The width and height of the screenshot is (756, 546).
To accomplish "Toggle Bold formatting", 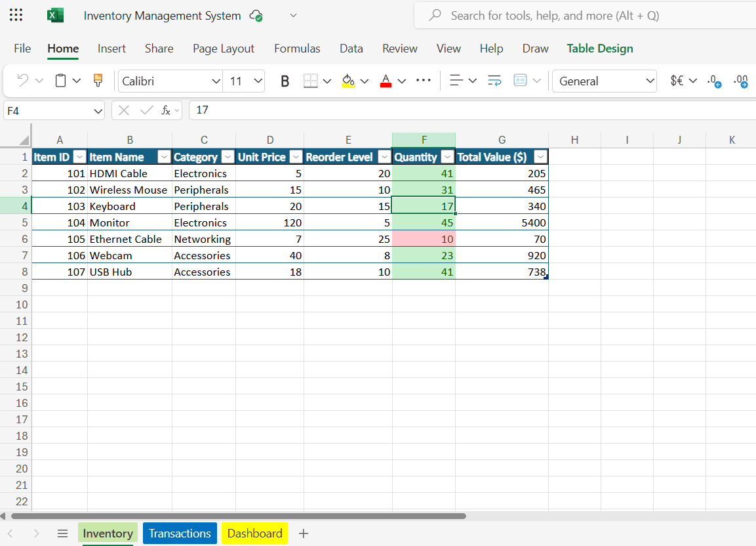I will pos(285,81).
